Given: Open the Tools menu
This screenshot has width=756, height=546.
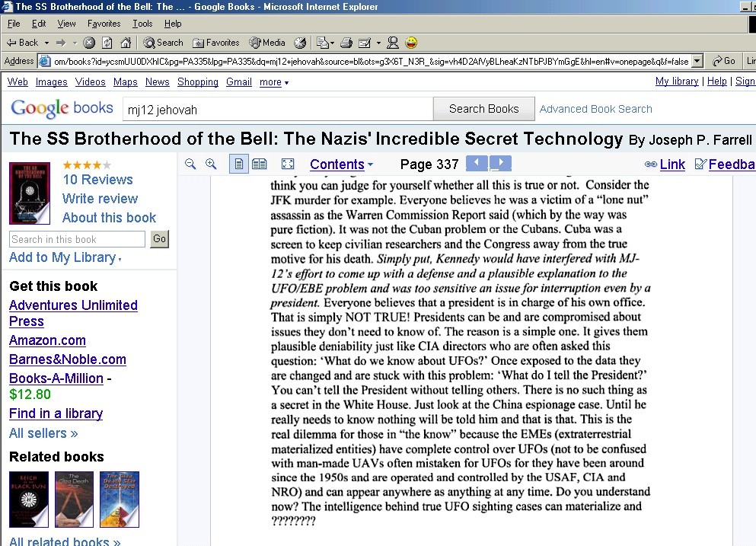Looking at the screenshot, I should (x=142, y=24).
